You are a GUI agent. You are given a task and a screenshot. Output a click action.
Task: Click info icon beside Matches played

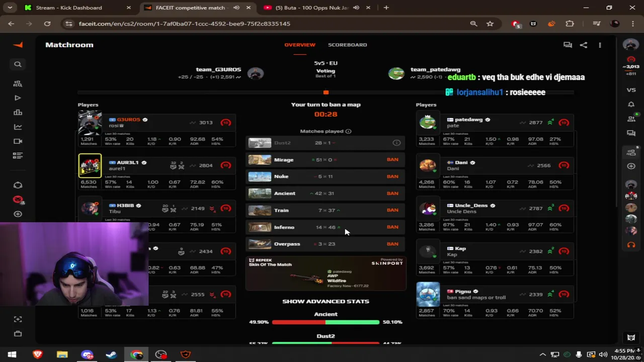[348, 131]
